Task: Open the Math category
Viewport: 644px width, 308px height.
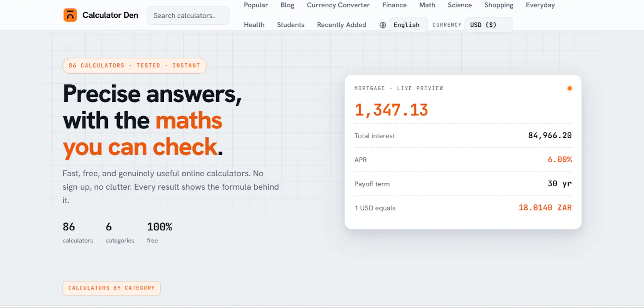Action: [427, 5]
